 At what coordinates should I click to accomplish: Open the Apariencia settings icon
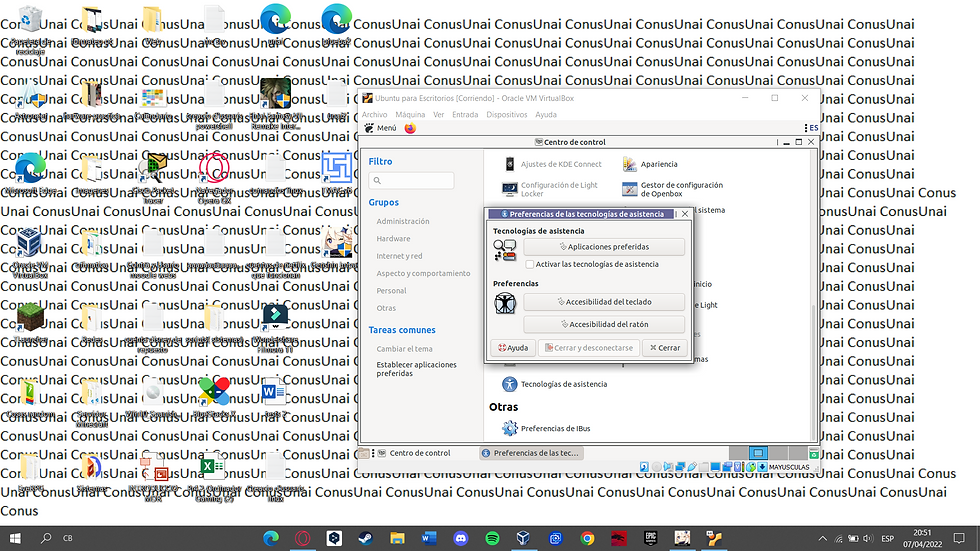point(629,164)
